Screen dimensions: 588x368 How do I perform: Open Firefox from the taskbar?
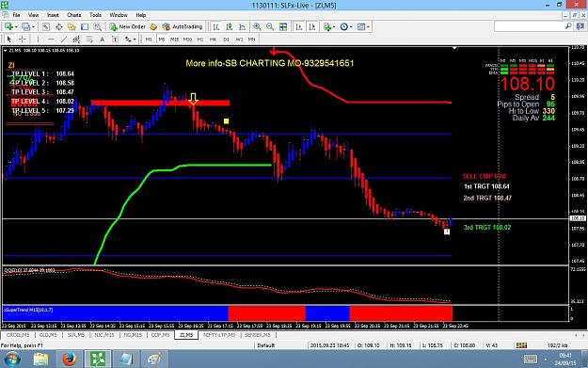pyautogui.click(x=69, y=359)
